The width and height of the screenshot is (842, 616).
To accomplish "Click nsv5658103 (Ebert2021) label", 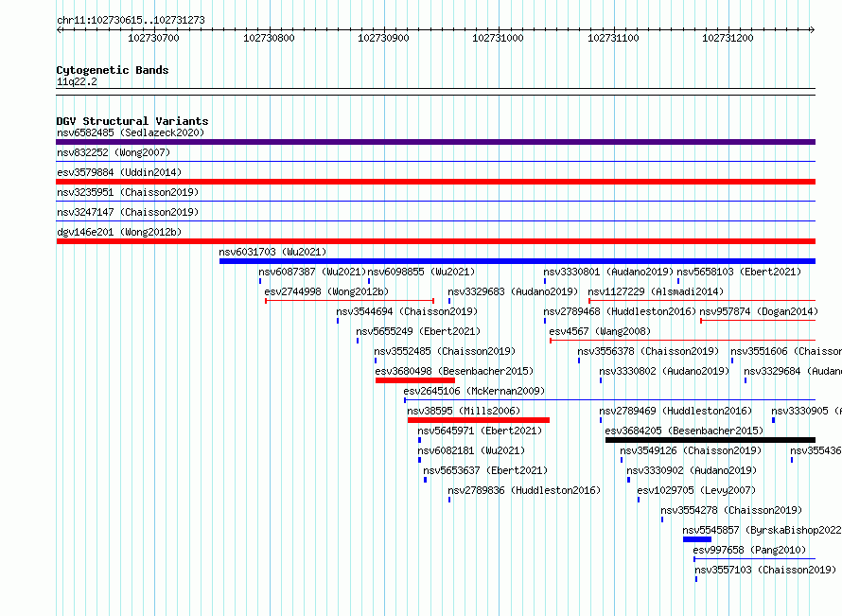I will (x=739, y=272).
